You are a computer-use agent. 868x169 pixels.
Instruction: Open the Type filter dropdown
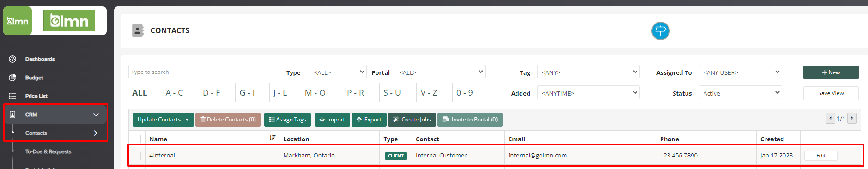[338, 72]
